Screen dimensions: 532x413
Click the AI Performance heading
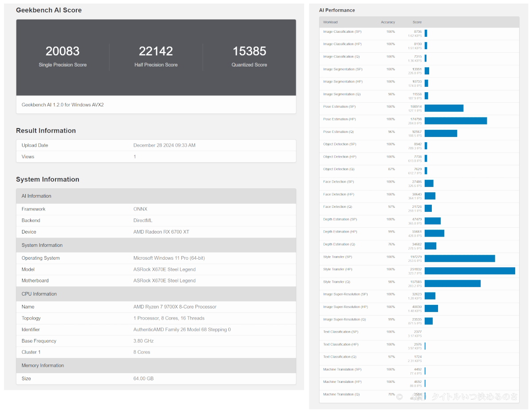click(x=337, y=10)
